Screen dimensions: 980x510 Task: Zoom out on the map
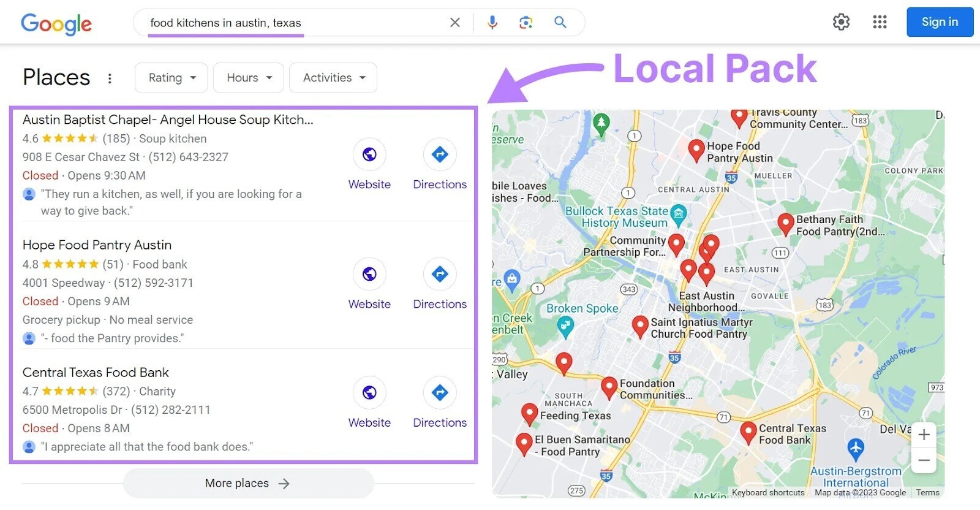click(x=924, y=460)
